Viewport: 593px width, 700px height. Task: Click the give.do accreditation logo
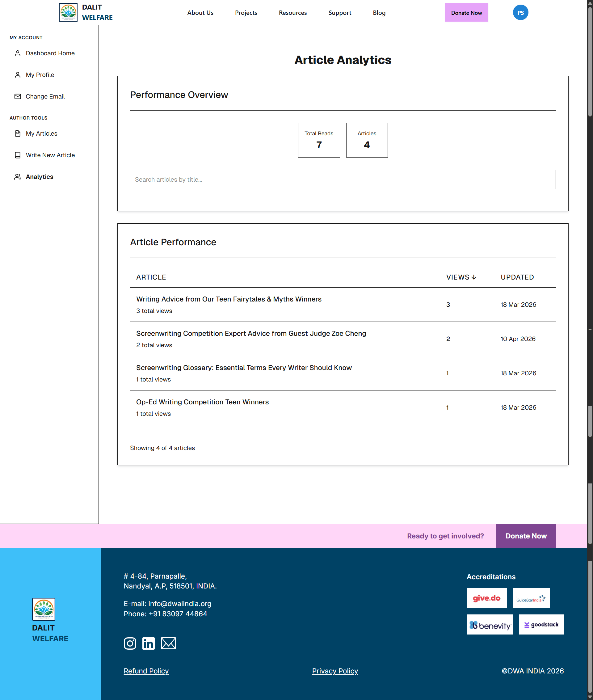[x=486, y=598]
